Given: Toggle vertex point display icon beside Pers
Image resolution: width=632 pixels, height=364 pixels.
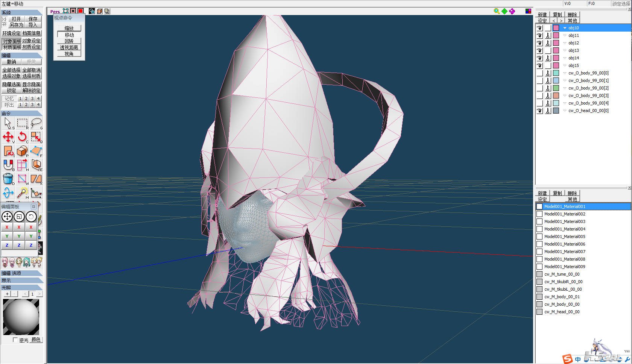Looking at the screenshot, I should pyautogui.click(x=66, y=11).
